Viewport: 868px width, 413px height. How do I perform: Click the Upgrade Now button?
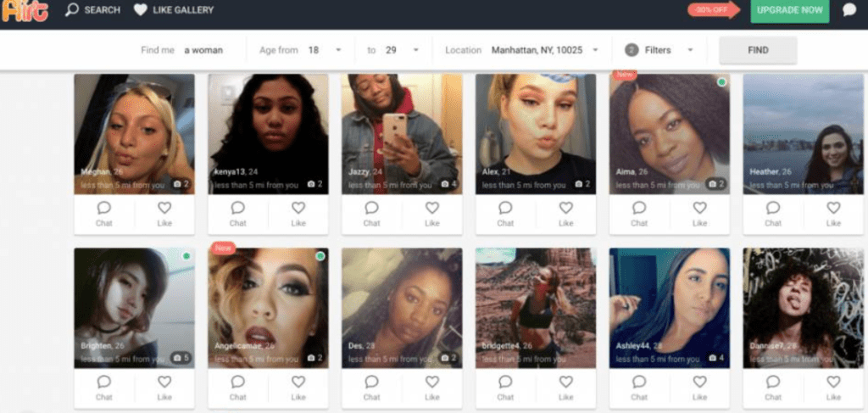coord(789,10)
